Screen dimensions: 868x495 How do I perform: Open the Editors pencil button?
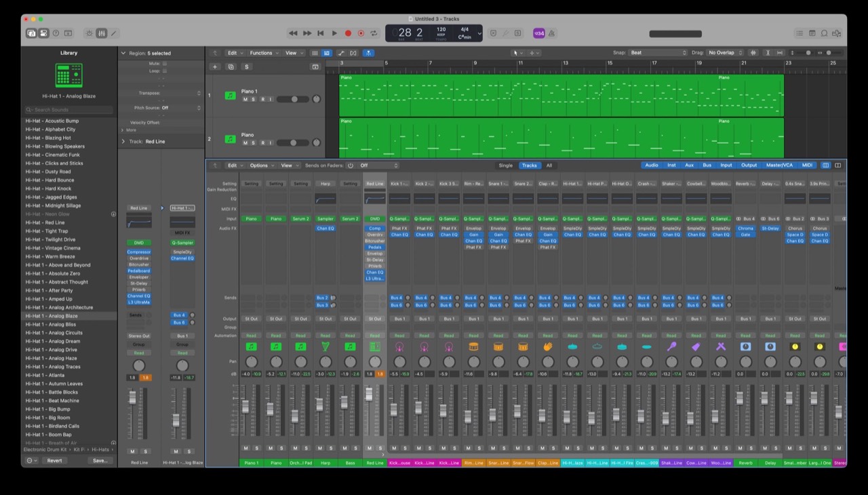pos(114,33)
